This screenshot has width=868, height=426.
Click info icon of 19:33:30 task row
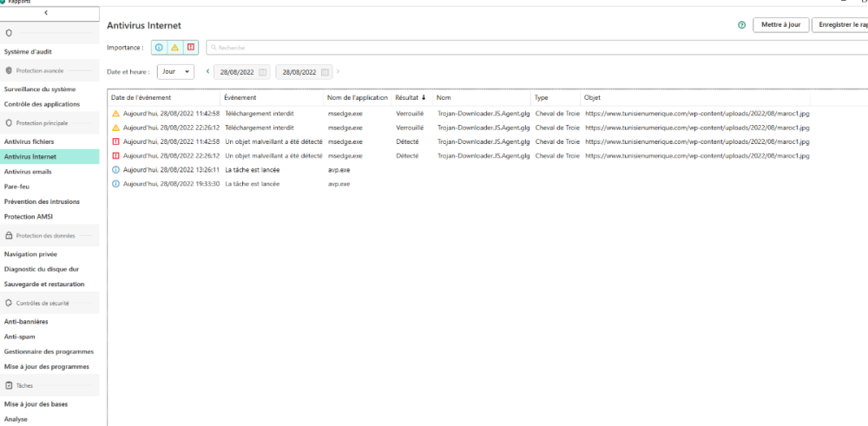tap(115, 184)
